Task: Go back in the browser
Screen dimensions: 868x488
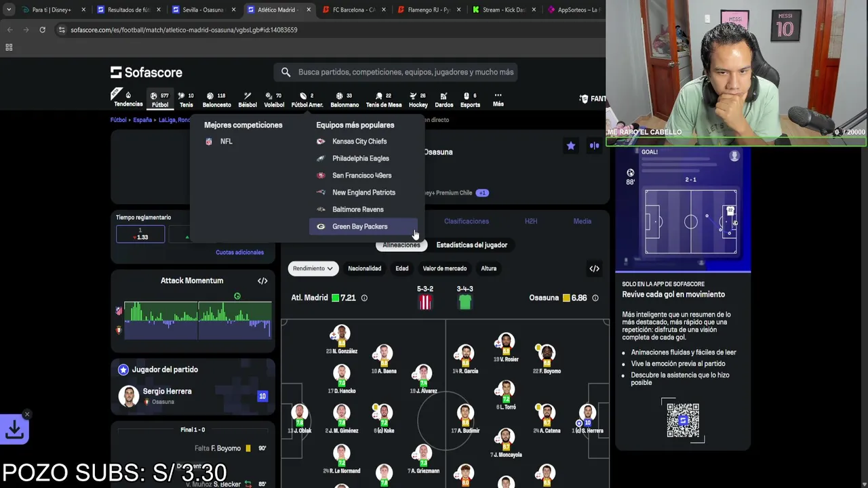Action: (9, 30)
